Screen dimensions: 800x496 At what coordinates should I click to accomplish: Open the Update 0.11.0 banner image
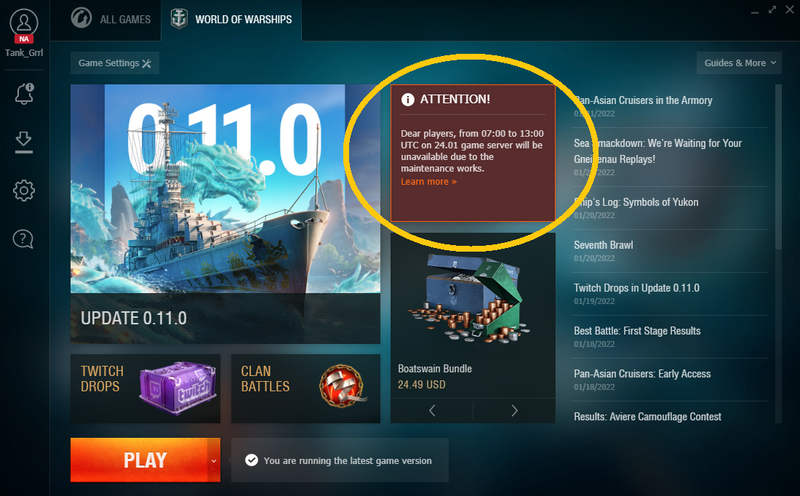[226, 214]
